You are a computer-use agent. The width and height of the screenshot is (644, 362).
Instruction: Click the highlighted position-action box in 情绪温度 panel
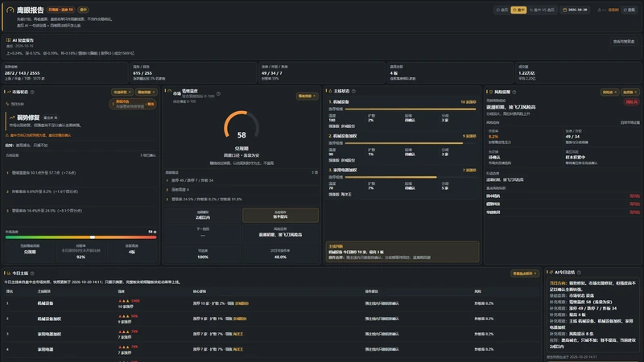tap(280, 215)
